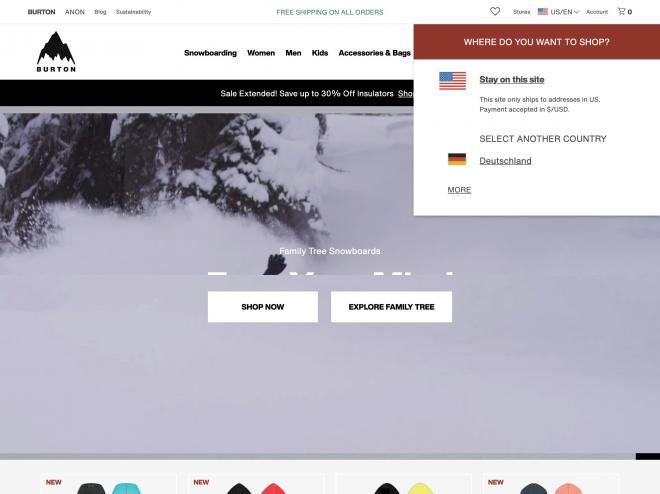Screen dimensions: 660x494
Task: Click the first NEW product thumbnail
Action: point(109,484)
